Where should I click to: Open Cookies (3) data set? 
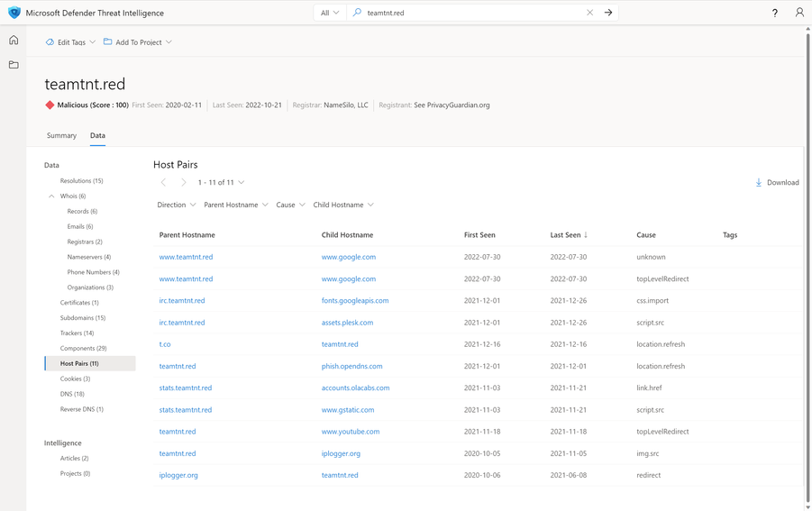(x=75, y=379)
